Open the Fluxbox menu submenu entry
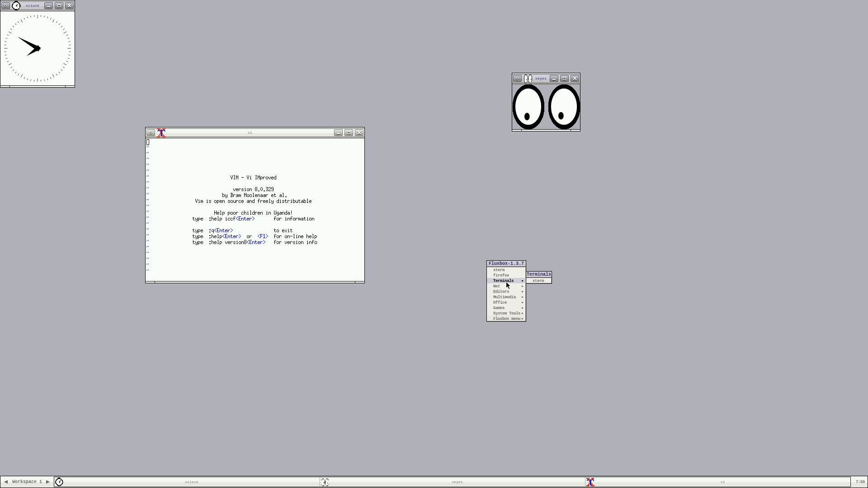 click(x=506, y=319)
